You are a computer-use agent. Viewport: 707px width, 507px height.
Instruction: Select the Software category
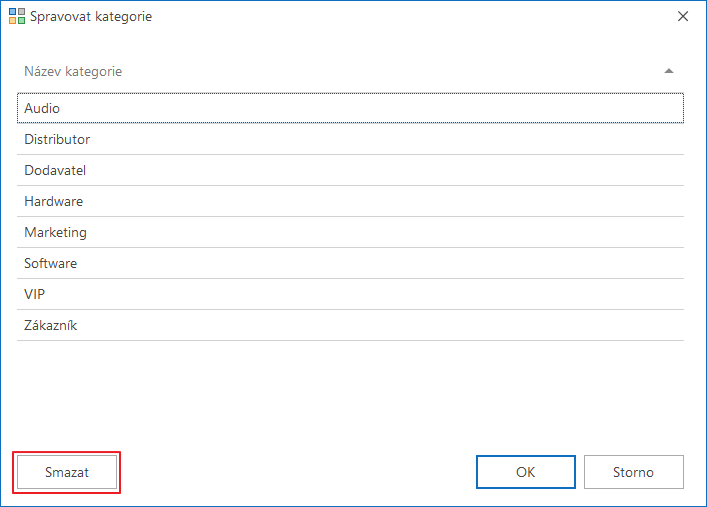[350, 263]
